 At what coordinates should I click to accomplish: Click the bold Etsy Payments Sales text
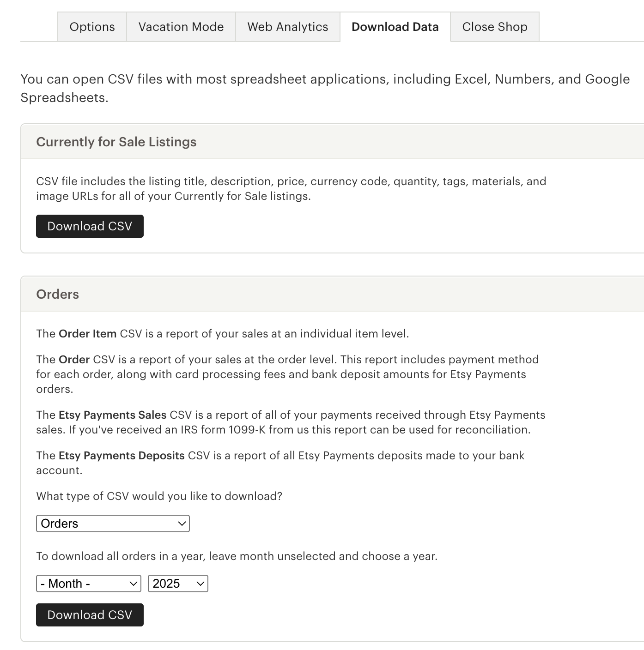pyautogui.click(x=112, y=415)
